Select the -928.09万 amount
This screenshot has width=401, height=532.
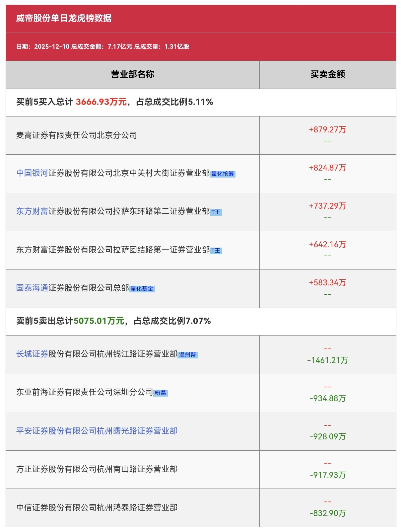tap(328, 436)
